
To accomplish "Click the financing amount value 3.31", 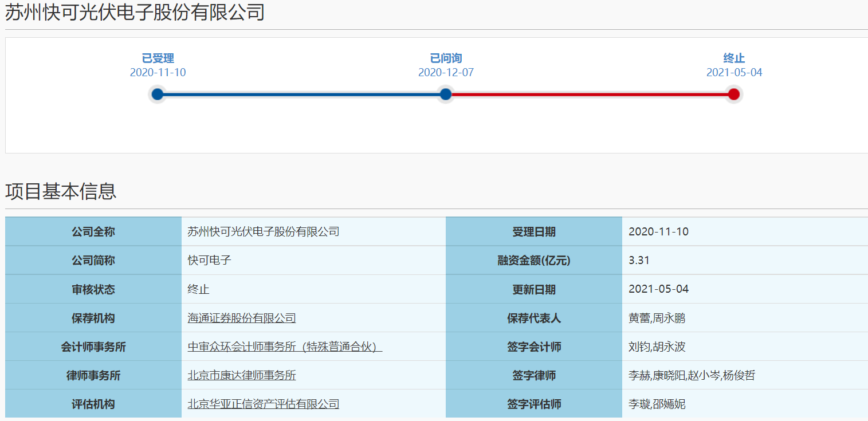I will [639, 260].
